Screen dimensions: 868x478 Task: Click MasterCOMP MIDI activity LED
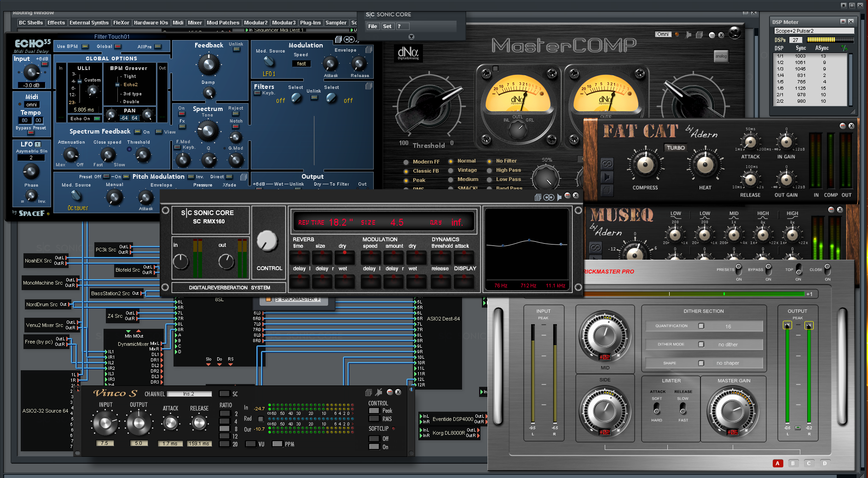tap(677, 35)
